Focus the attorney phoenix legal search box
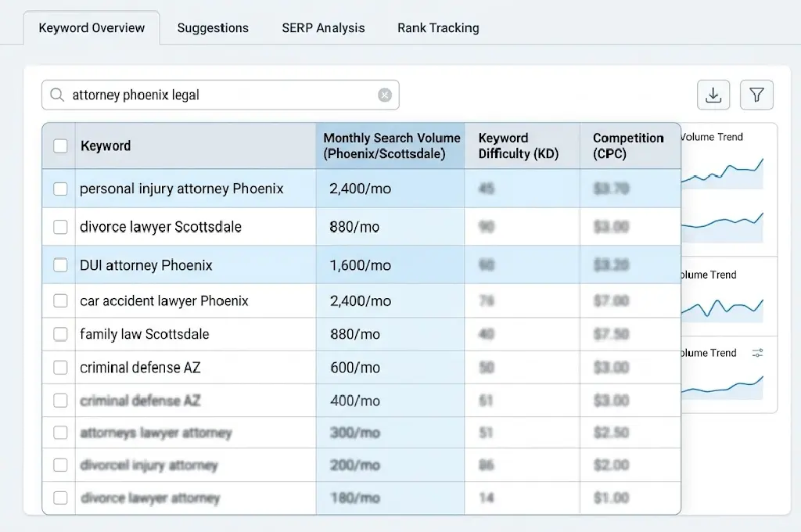 (219, 95)
